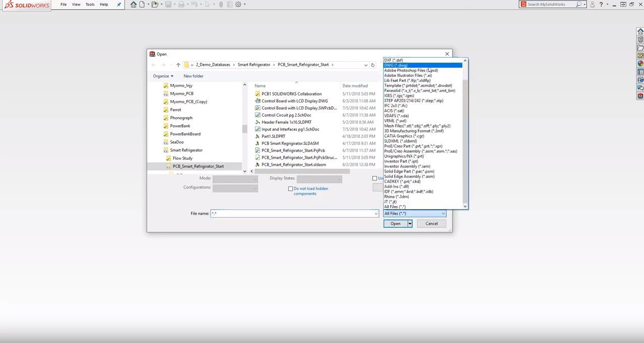Choose IGES (*.igs;*.iges) from the list

(399, 95)
